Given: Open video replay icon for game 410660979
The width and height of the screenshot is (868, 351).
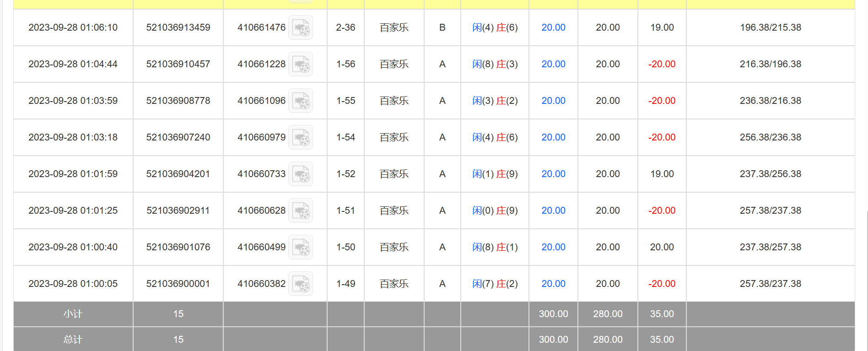Looking at the screenshot, I should (301, 137).
